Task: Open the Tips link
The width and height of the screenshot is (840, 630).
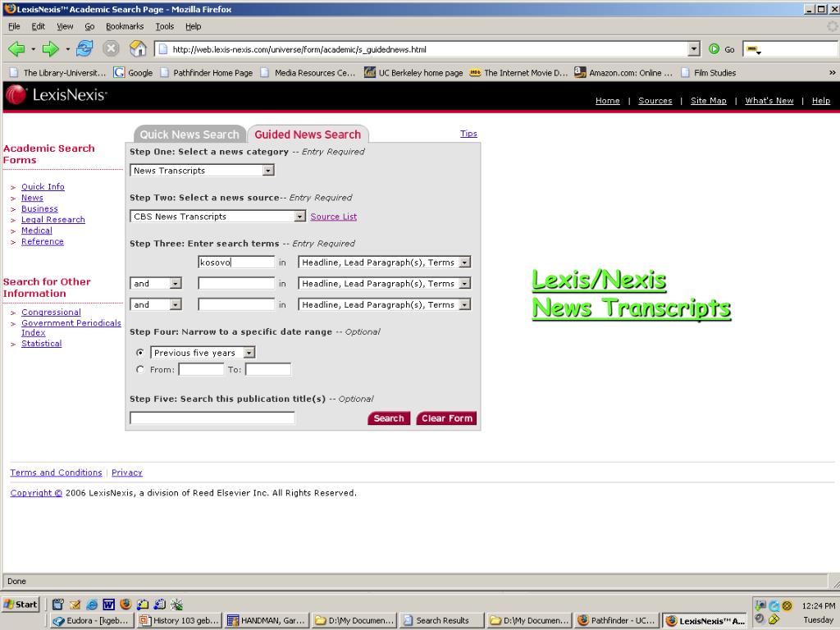Action: (468, 134)
